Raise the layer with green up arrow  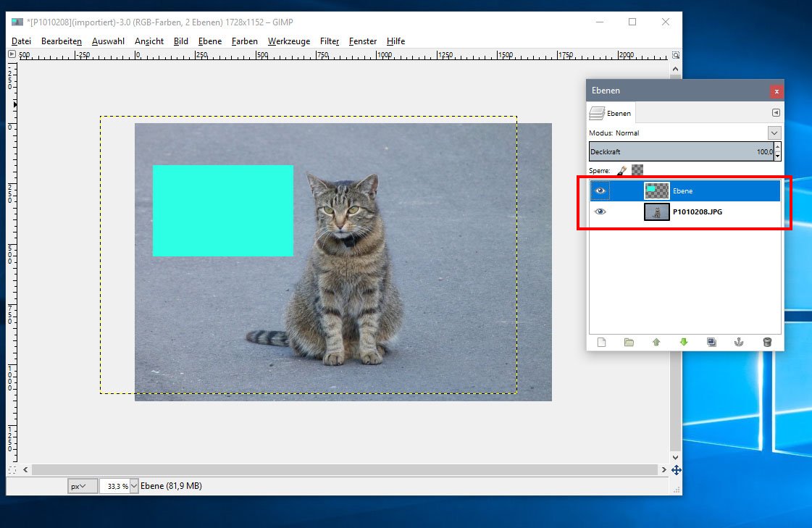coord(656,343)
